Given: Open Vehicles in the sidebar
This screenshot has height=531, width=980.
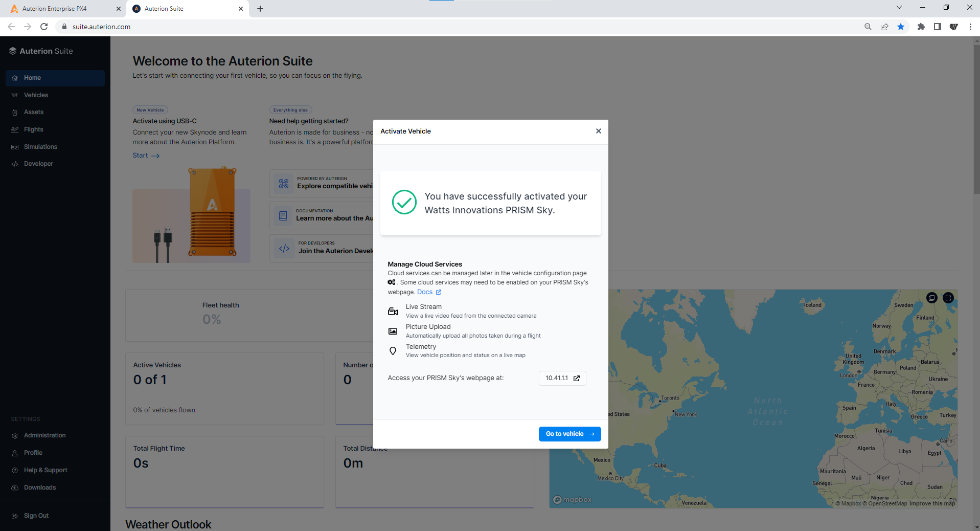Looking at the screenshot, I should coord(36,95).
